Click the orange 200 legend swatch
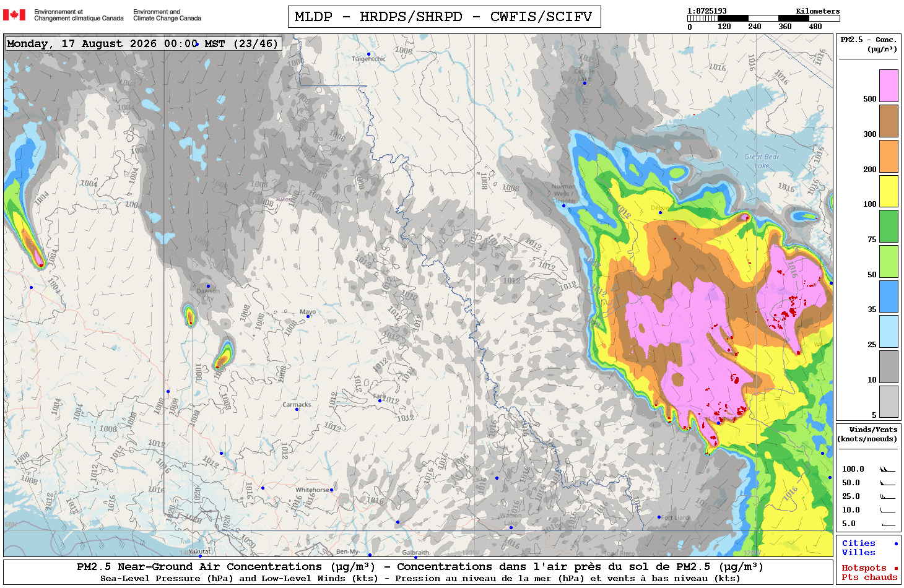Screen dimensions: 904x588 [x=889, y=156]
